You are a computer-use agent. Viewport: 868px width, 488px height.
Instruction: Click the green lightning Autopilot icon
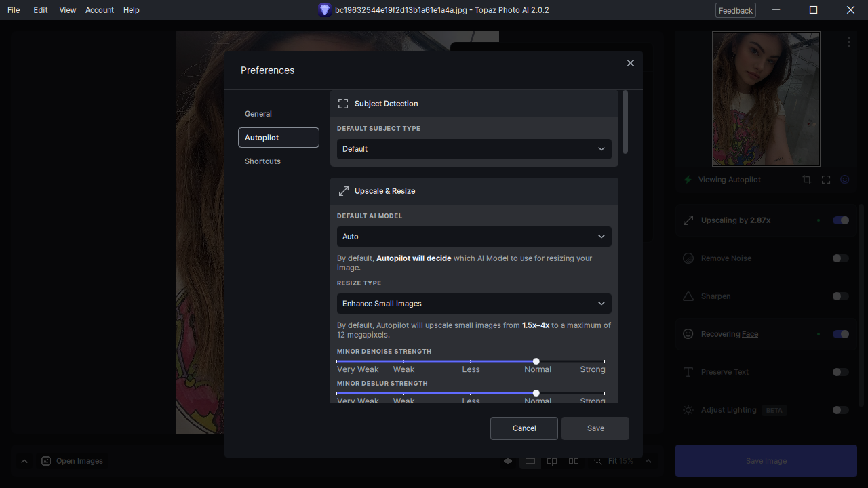coord(688,180)
